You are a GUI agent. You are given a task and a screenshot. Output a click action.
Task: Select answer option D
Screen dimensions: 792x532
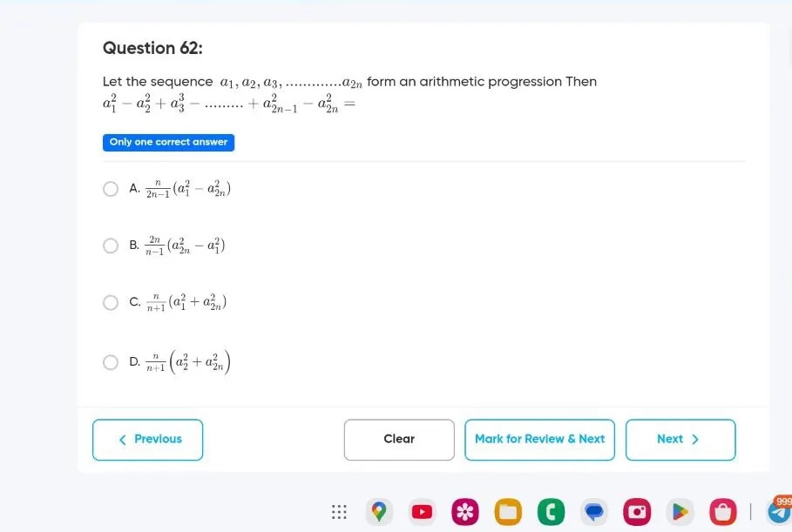111,362
